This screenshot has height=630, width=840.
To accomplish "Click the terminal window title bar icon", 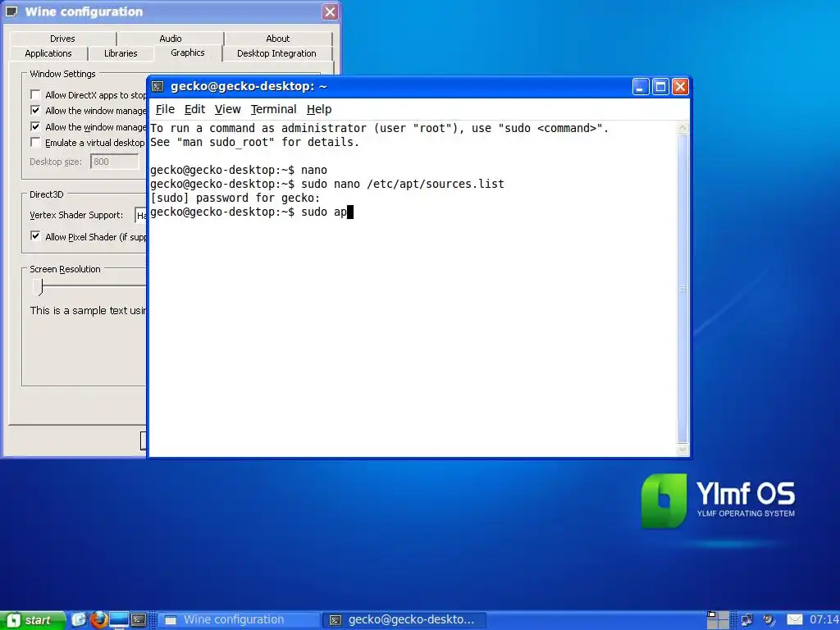I will point(157,86).
